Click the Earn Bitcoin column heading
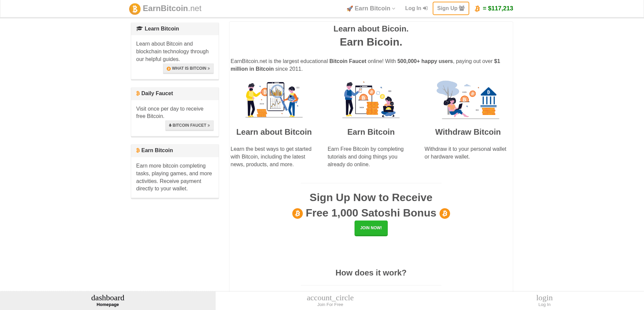This screenshot has height=310, width=644. [371, 132]
